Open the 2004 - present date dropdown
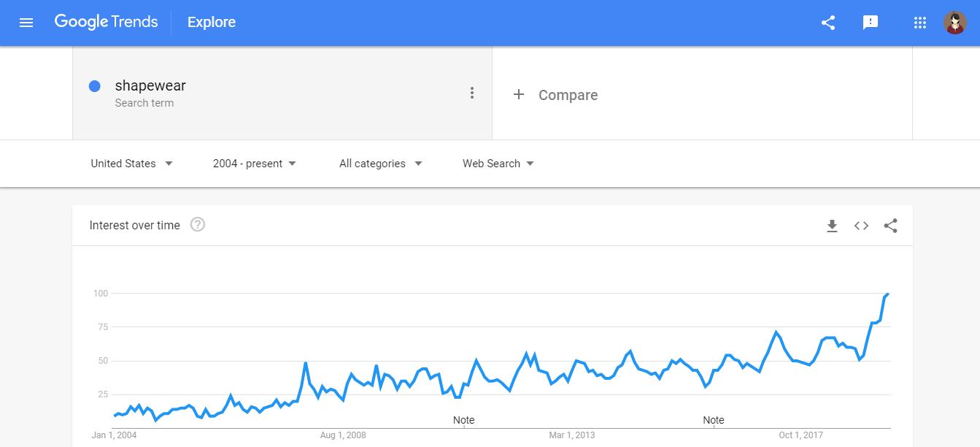Viewport: 980px width, 447px height. [255, 164]
